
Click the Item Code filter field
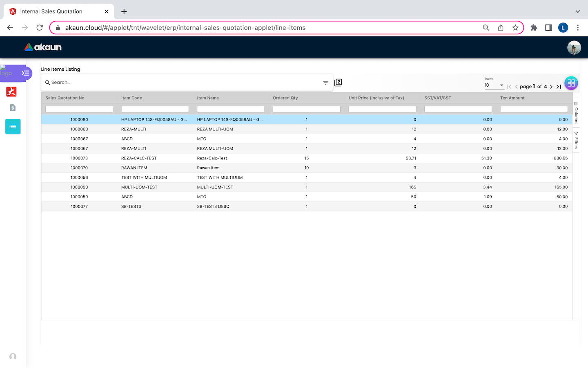click(155, 109)
